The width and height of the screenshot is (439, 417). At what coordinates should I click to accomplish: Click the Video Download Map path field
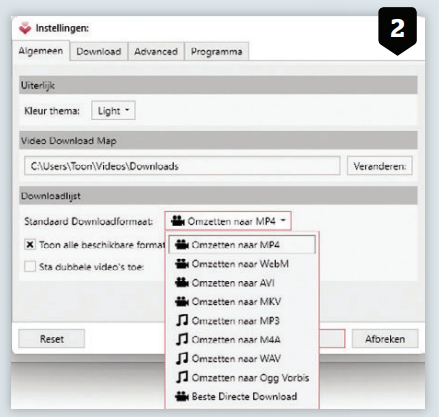click(182, 166)
